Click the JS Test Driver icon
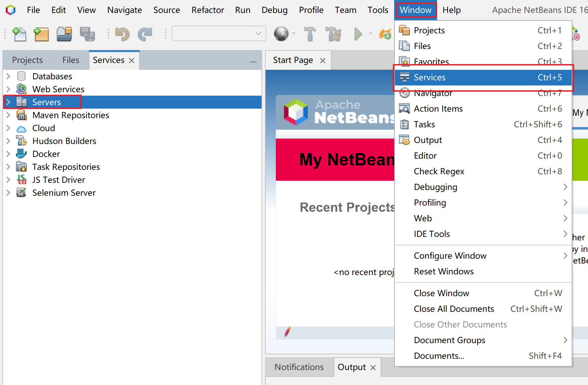The width and height of the screenshot is (588, 385). 21,179
